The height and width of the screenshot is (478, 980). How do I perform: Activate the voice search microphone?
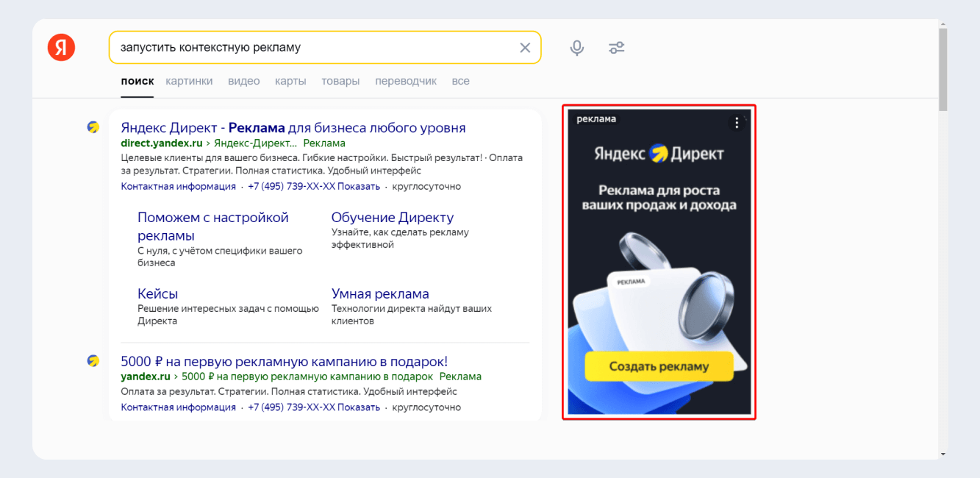click(x=577, y=47)
